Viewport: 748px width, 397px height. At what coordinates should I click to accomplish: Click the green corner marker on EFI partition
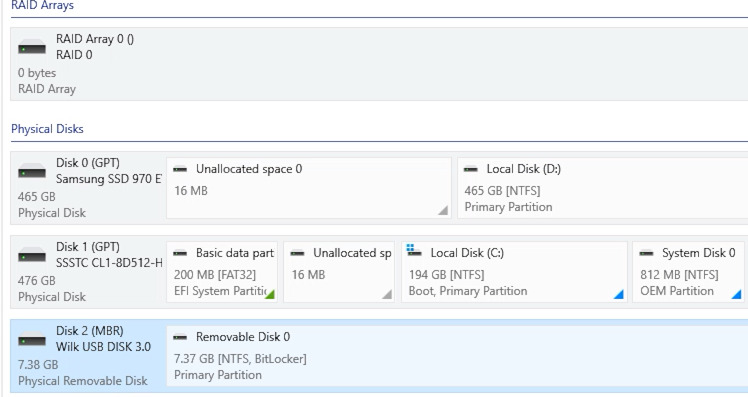pyautogui.click(x=270, y=293)
